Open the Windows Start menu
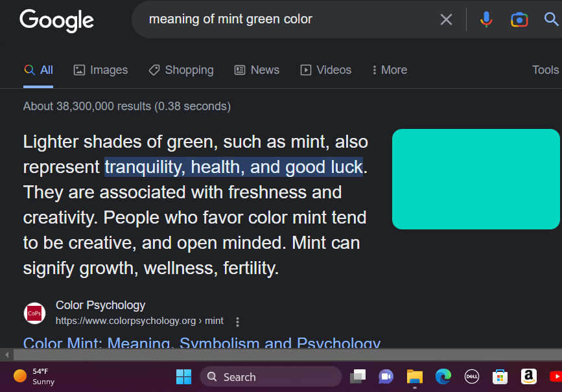 tap(183, 376)
